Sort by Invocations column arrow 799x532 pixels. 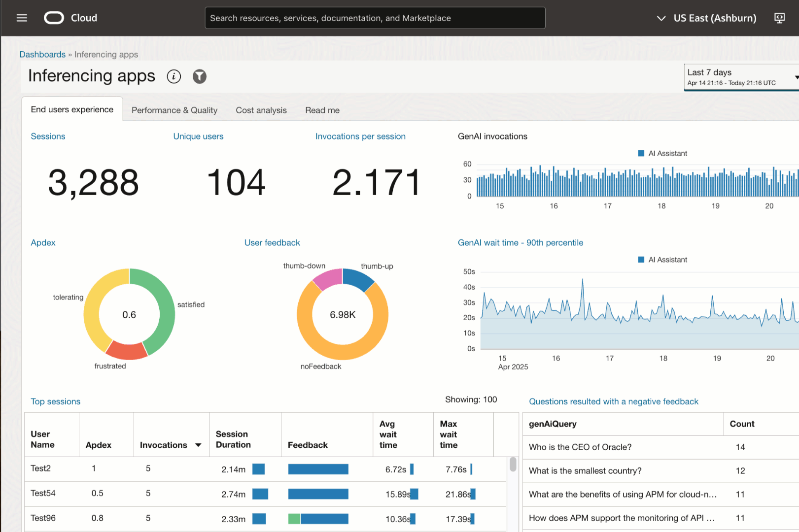click(198, 445)
